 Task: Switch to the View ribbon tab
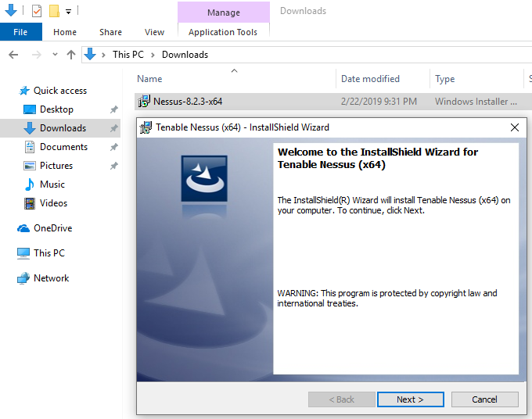tap(154, 32)
